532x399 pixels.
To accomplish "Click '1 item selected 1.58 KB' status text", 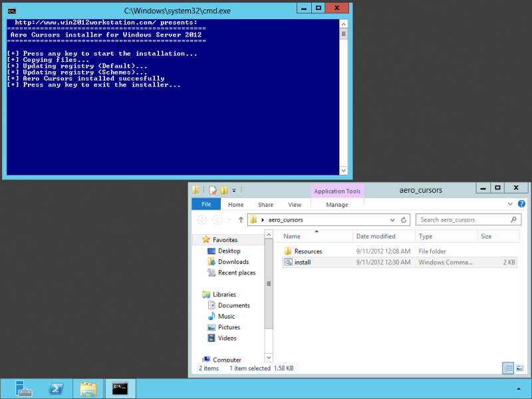I will (261, 368).
